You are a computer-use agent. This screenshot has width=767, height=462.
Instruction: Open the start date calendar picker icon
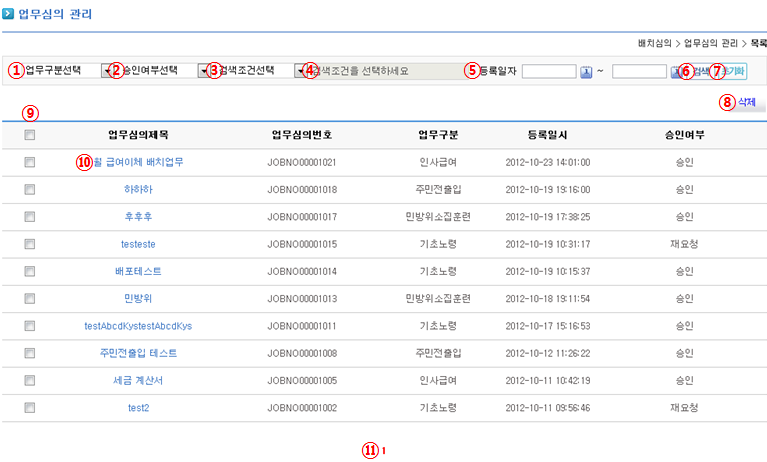point(587,72)
